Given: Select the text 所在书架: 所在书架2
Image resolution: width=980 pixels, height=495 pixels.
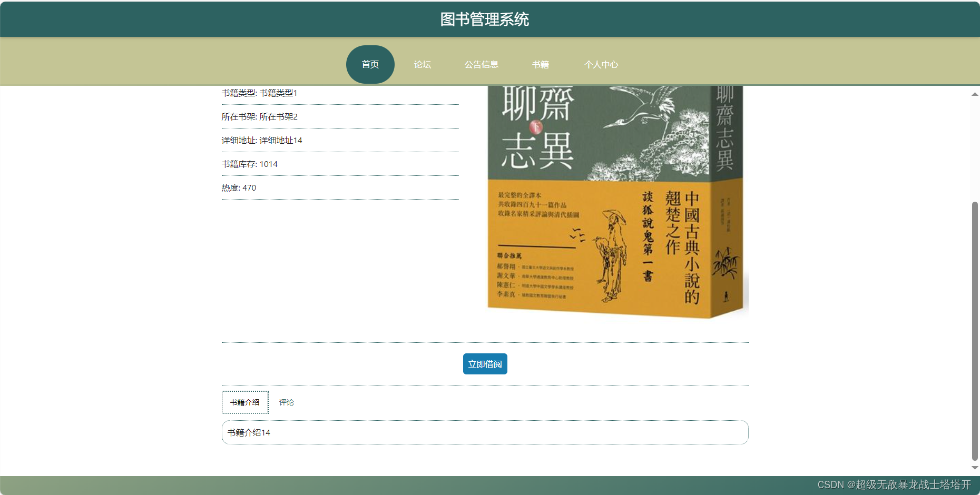Looking at the screenshot, I should coord(259,117).
